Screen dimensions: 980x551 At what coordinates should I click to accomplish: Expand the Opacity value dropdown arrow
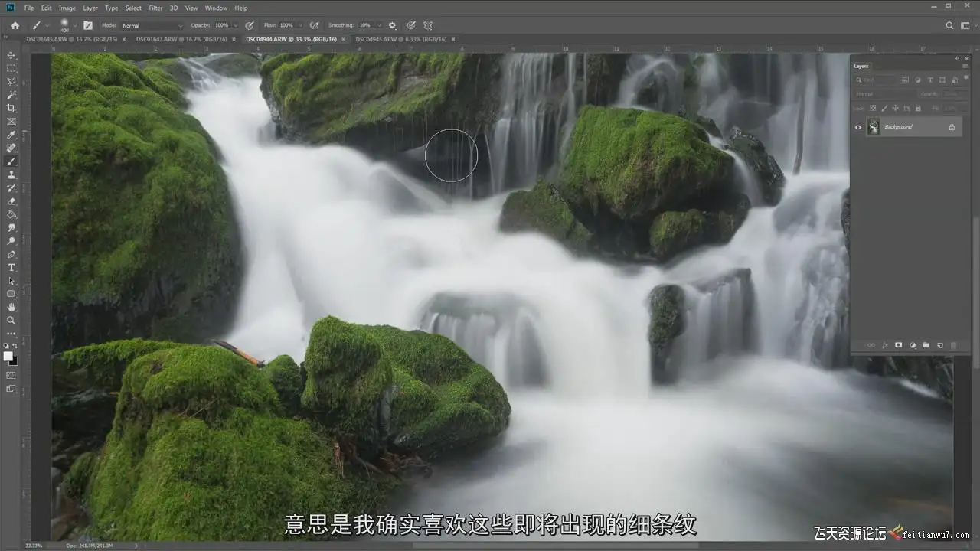[236, 25]
